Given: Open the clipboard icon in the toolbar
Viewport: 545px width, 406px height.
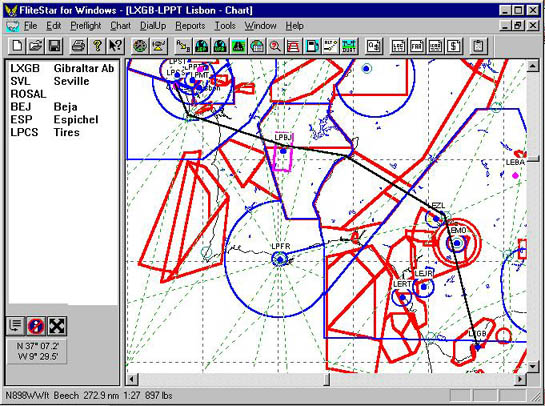Looking at the screenshot, I should point(478,46).
